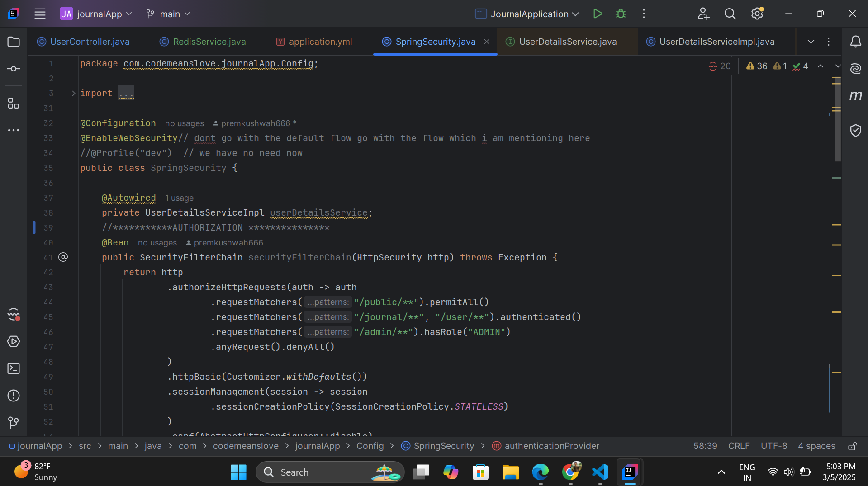The image size is (868, 486).
Task: Start debugging with the bug icon
Action: (x=621, y=14)
